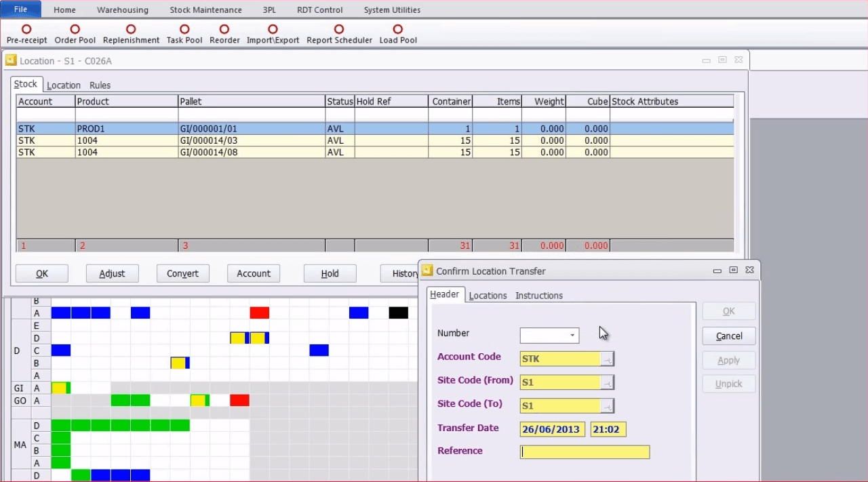Click the Cancel button in the transfer dialog
The image size is (868, 482).
(728, 336)
